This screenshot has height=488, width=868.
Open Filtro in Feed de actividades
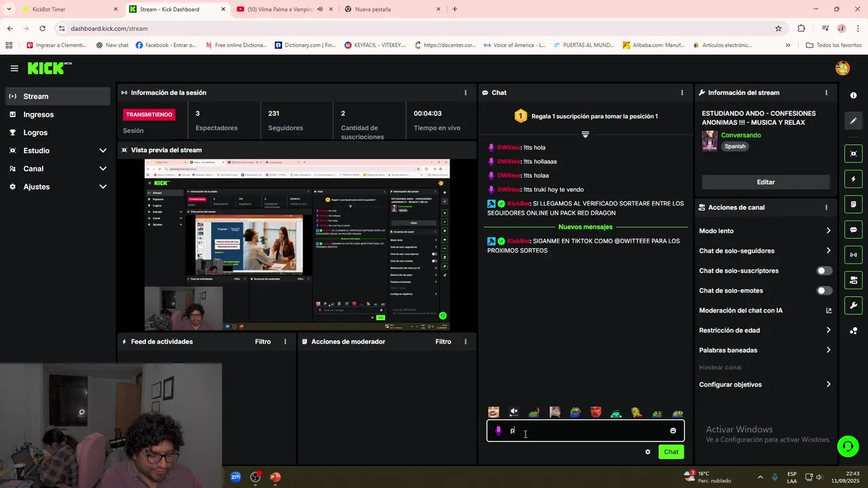[x=263, y=342]
